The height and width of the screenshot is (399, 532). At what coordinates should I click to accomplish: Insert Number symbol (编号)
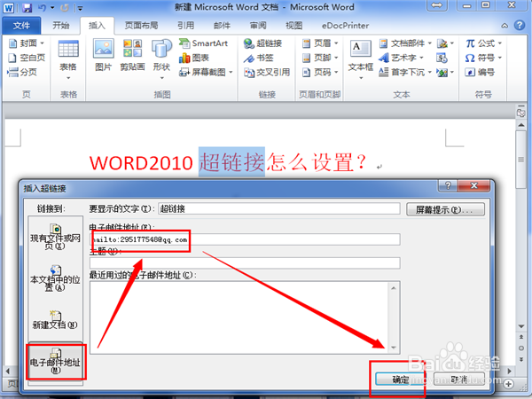pos(480,72)
